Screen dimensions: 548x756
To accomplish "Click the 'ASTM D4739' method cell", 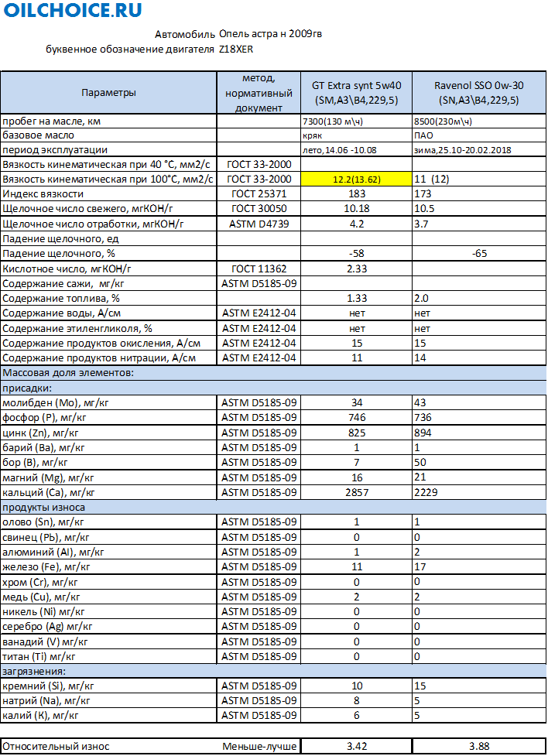I will (259, 224).
